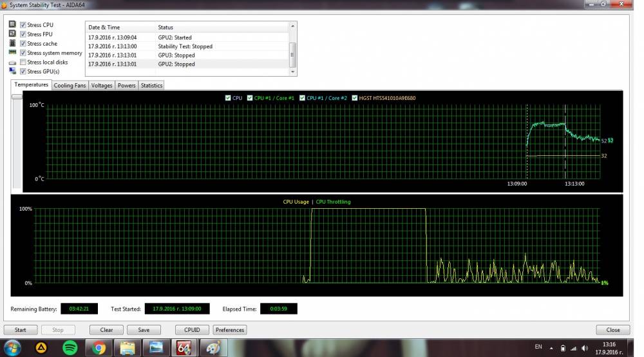Click the battery tray icon

[563, 348]
